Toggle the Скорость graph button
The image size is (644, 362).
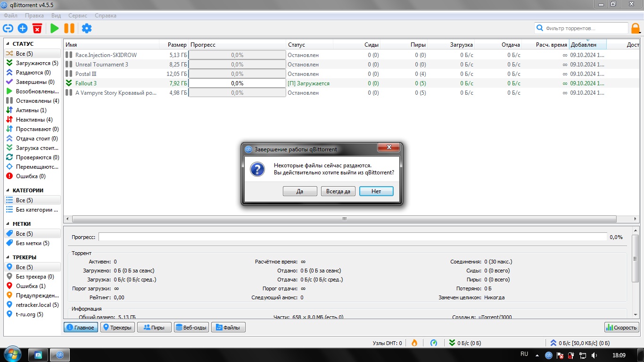(x=621, y=327)
